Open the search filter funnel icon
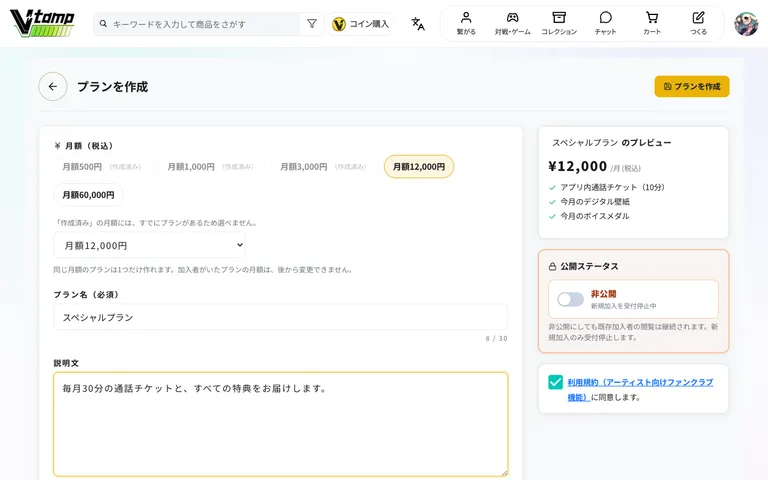The image size is (768, 480). [312, 24]
